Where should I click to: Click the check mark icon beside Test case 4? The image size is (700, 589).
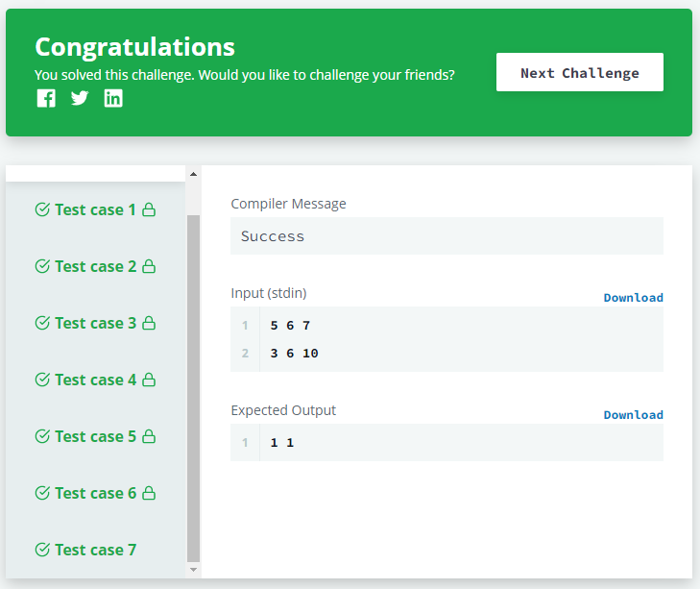pyautogui.click(x=42, y=380)
